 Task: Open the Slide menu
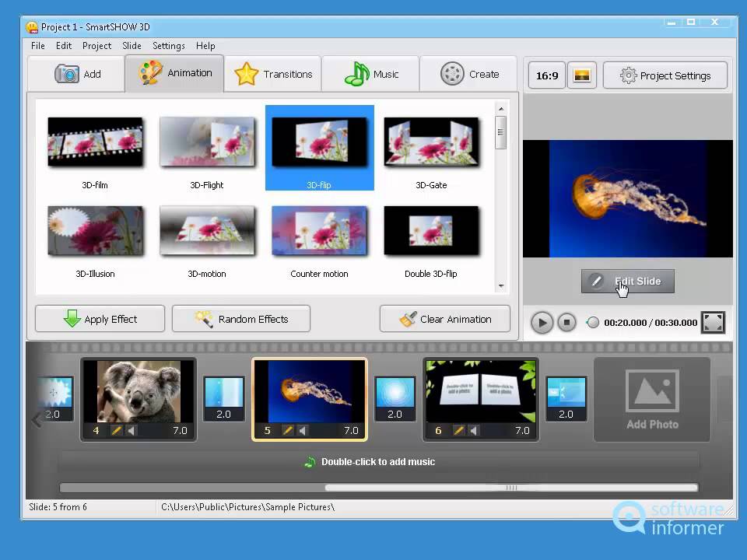132,46
